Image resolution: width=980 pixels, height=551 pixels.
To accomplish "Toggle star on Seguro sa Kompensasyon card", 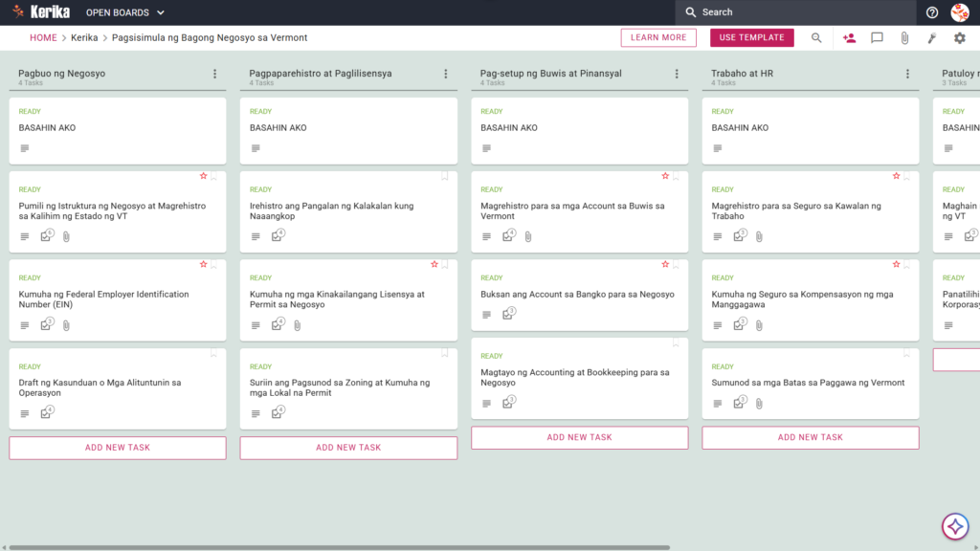I will click(x=896, y=264).
